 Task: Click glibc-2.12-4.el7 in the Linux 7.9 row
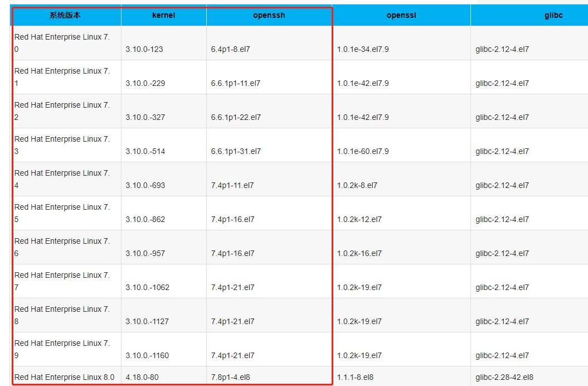tap(502, 355)
